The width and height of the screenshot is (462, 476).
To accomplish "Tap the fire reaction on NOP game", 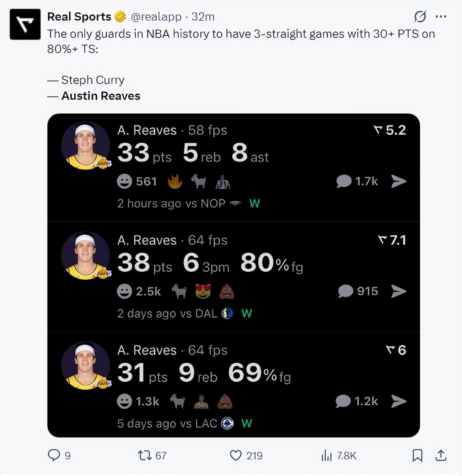I will pos(175,181).
